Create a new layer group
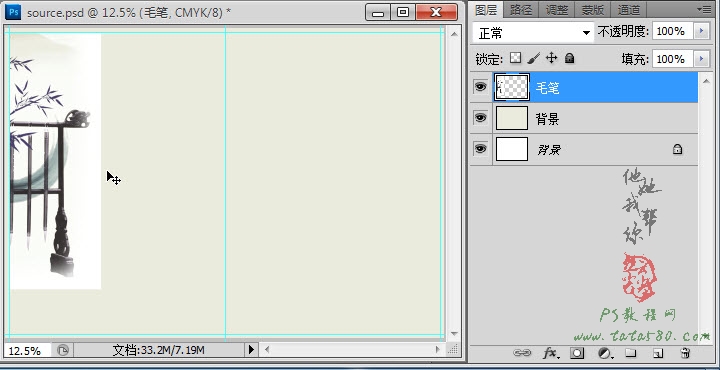 pyautogui.click(x=631, y=353)
